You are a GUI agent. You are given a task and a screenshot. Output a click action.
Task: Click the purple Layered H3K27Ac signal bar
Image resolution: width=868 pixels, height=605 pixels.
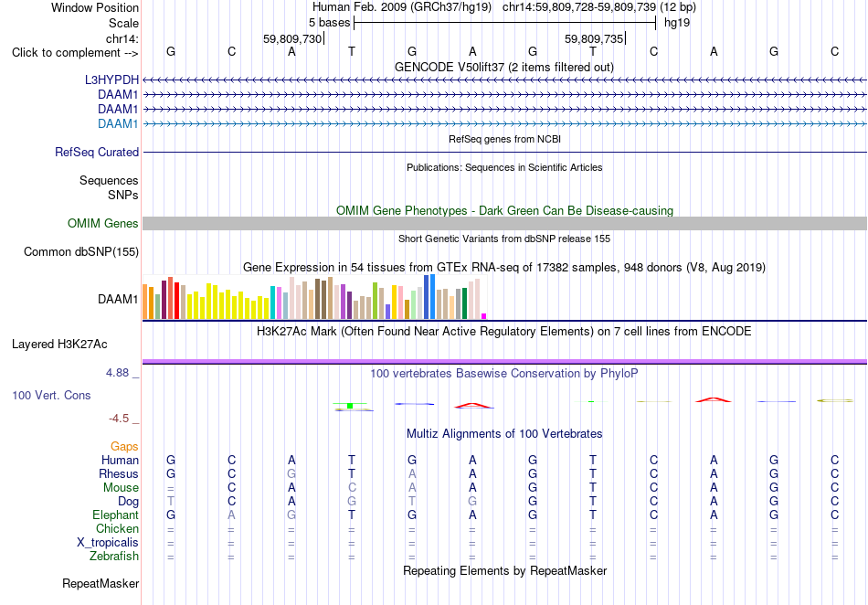point(504,362)
